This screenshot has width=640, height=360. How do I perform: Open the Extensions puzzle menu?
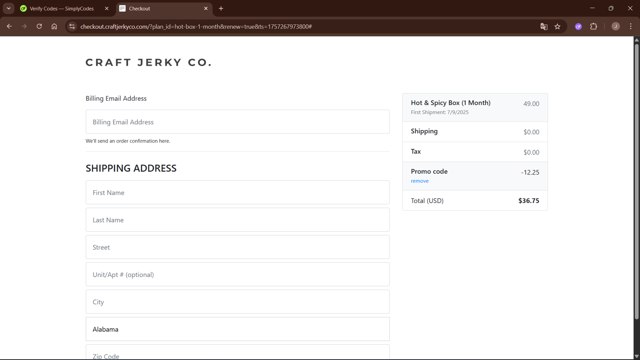coord(593,26)
